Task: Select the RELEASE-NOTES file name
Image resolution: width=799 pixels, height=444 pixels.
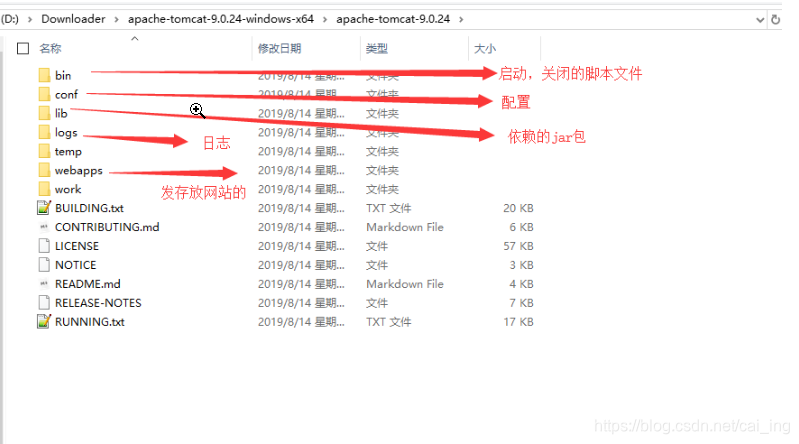Action: pos(98,303)
